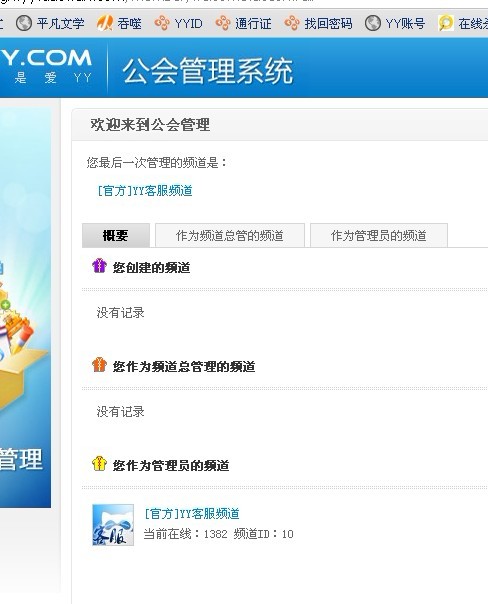This screenshot has height=604, width=488.
Task: Open the last managed [官方]YY客服频道 link
Action: (145, 191)
